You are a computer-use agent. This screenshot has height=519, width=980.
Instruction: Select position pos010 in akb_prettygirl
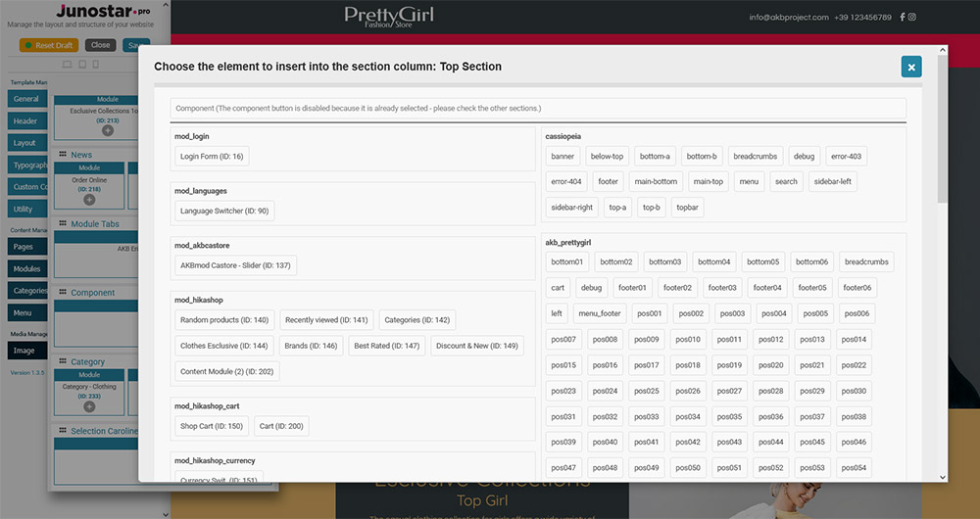click(687, 339)
